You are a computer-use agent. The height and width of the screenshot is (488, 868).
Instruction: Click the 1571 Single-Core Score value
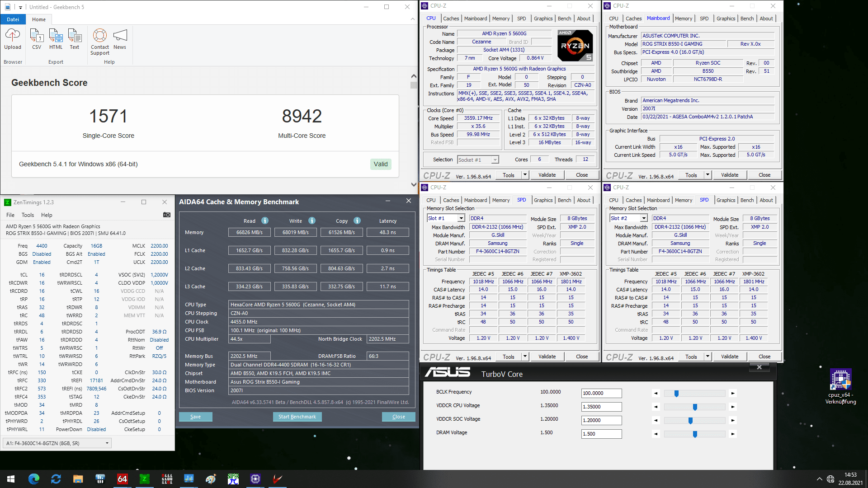coord(108,116)
